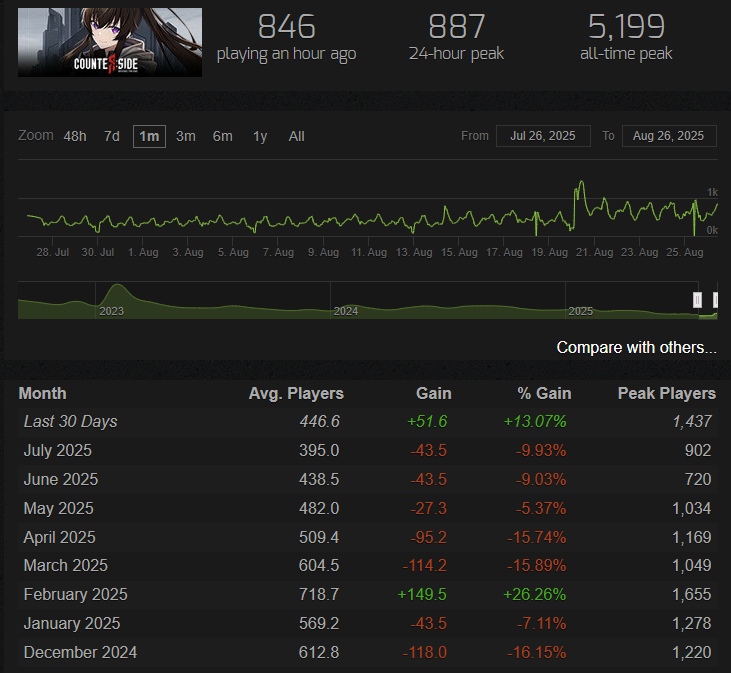Click the 5,199 all-time peak figure

coord(626,27)
